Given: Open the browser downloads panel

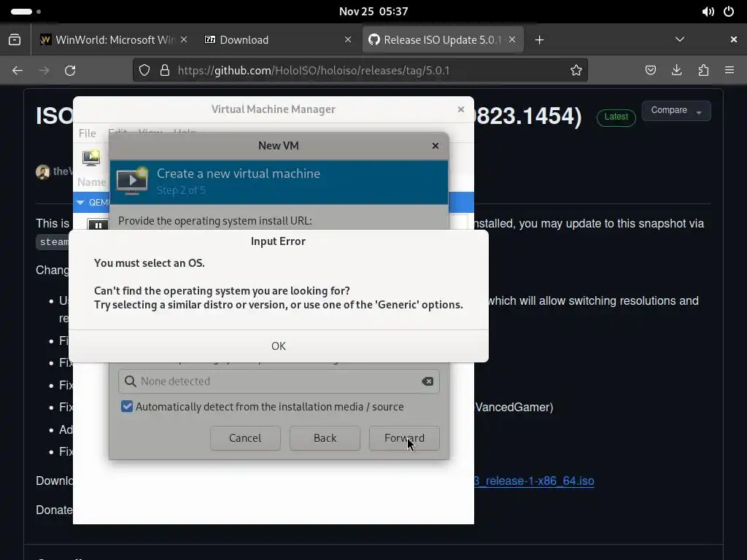Looking at the screenshot, I should click(x=676, y=71).
